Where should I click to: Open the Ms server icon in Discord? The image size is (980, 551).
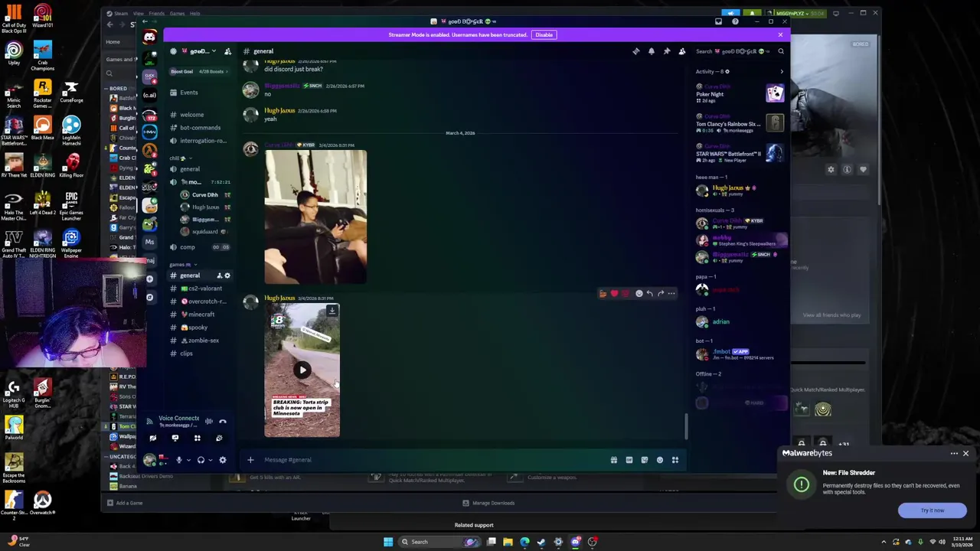click(149, 242)
